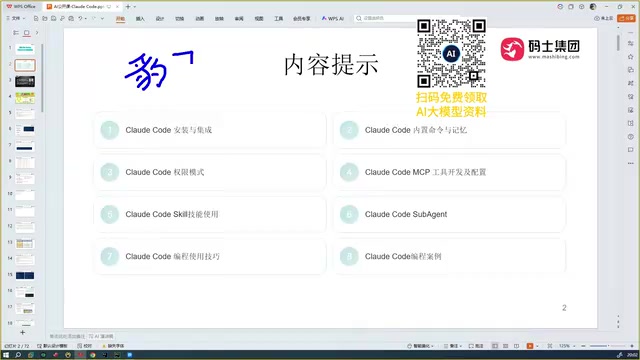
Task: Click the AI 演讲稿 button under slide
Action: (x=101, y=336)
